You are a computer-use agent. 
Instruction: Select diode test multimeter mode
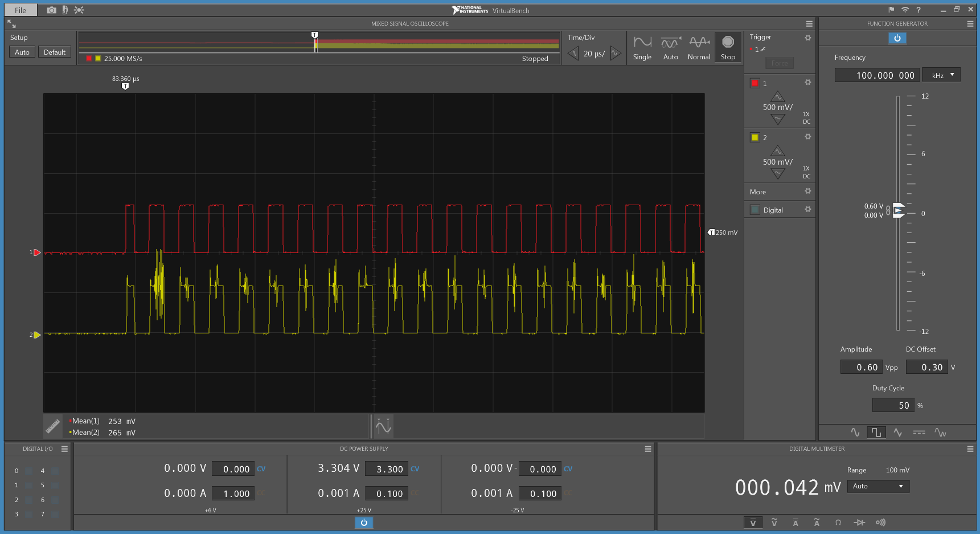(x=859, y=523)
